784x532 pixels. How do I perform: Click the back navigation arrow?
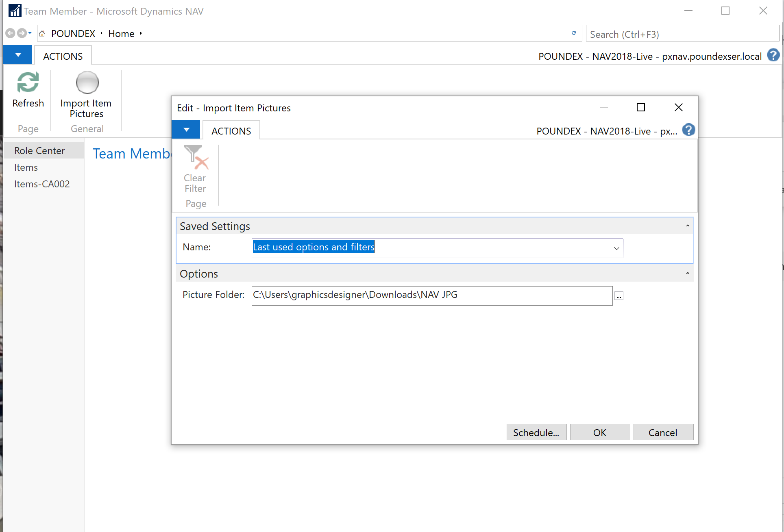tap(11, 33)
